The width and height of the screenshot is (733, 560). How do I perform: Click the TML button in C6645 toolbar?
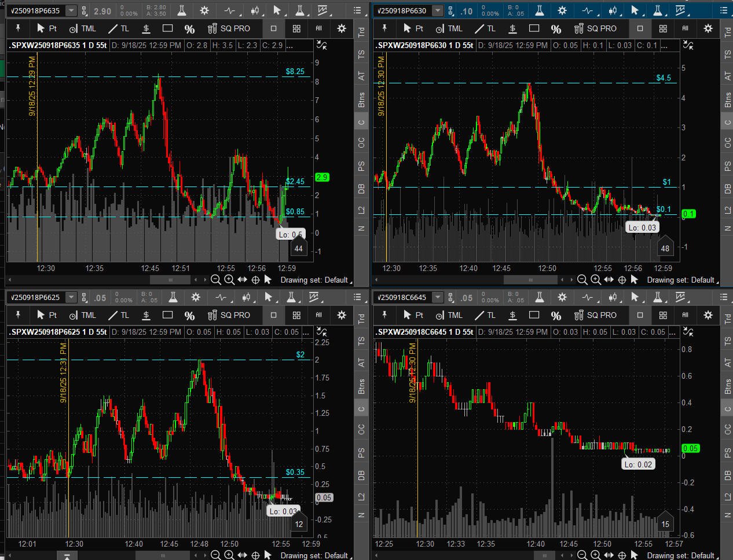pyautogui.click(x=449, y=315)
